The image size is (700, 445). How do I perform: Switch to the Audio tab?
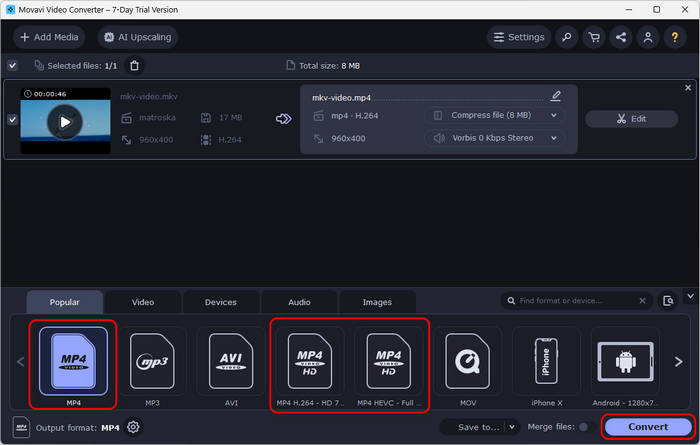click(x=299, y=302)
